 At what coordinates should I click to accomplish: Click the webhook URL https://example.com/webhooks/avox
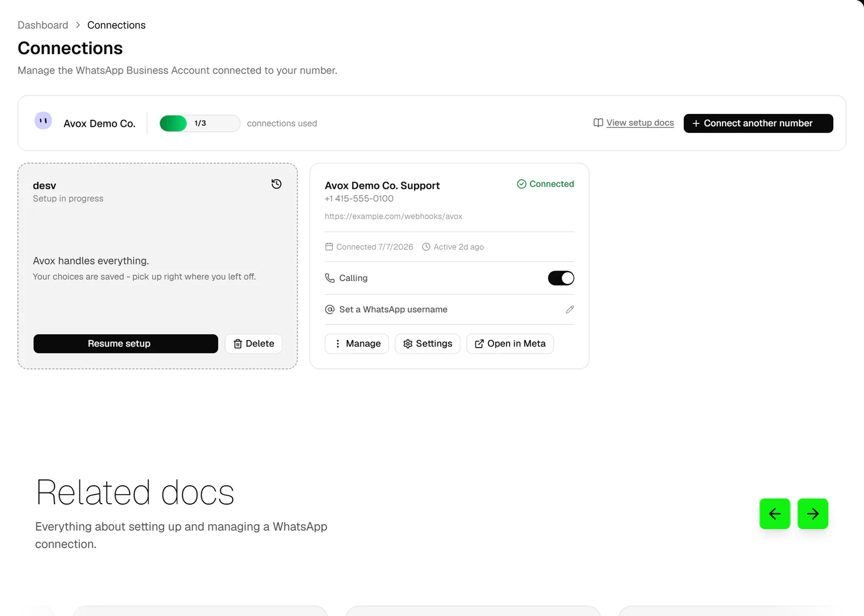[394, 216]
